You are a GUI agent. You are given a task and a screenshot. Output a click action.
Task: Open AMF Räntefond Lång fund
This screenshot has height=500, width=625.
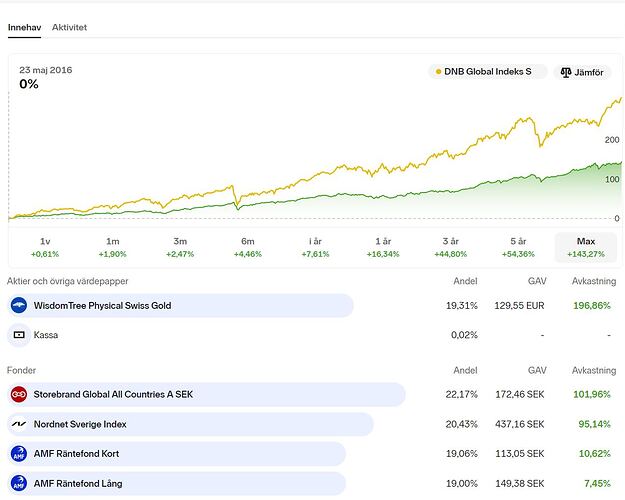(312, 484)
